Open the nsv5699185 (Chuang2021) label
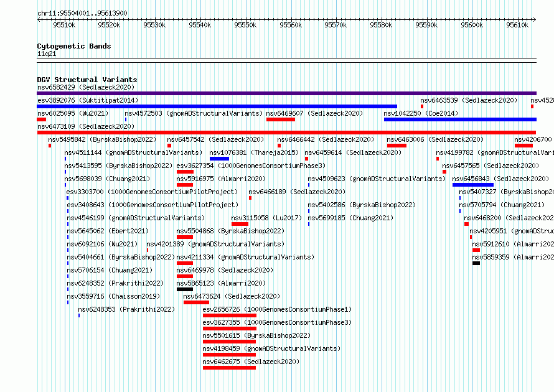Screen dimensions: 554x392 350,218
